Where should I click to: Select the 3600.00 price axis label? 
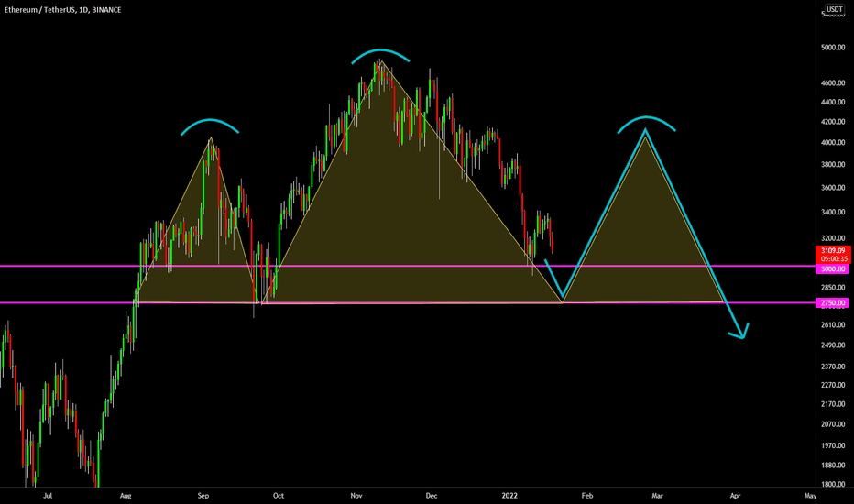[833, 188]
